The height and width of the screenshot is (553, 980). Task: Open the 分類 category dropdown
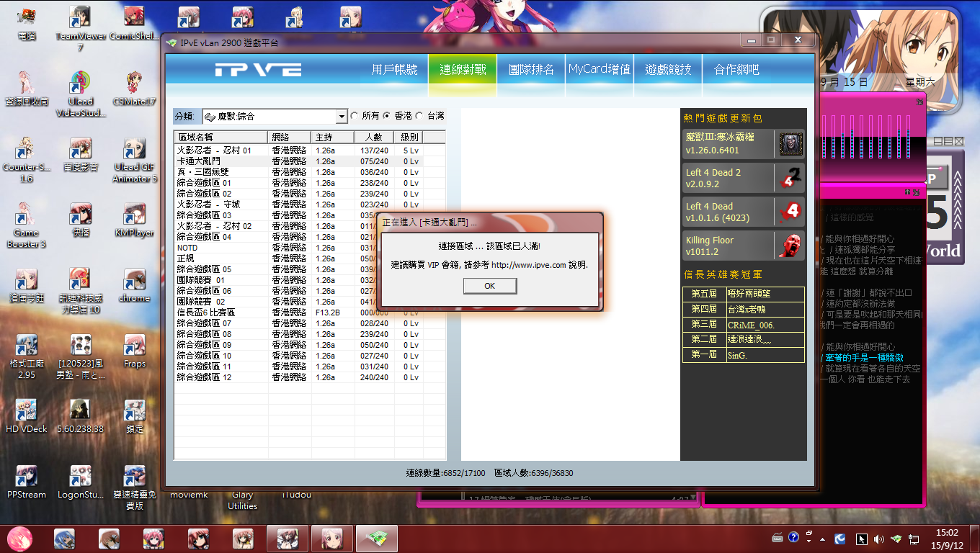tap(342, 117)
